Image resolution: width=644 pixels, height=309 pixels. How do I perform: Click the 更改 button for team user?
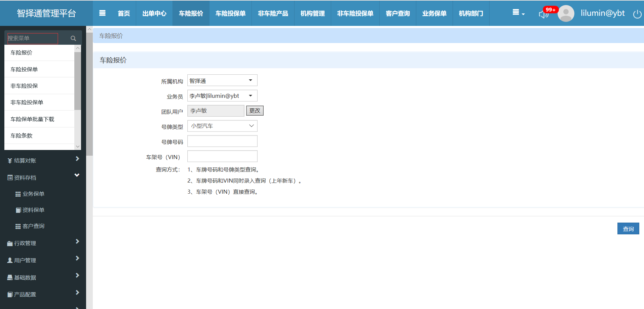coord(255,111)
